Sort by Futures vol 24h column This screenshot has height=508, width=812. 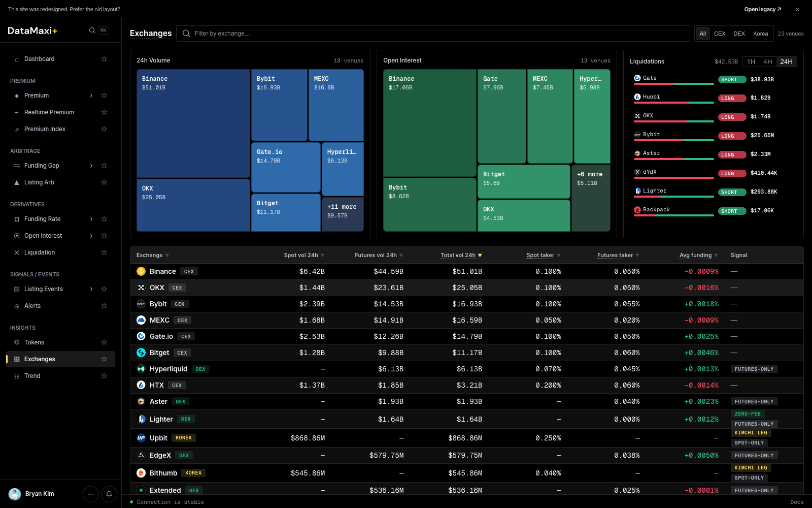(x=379, y=255)
